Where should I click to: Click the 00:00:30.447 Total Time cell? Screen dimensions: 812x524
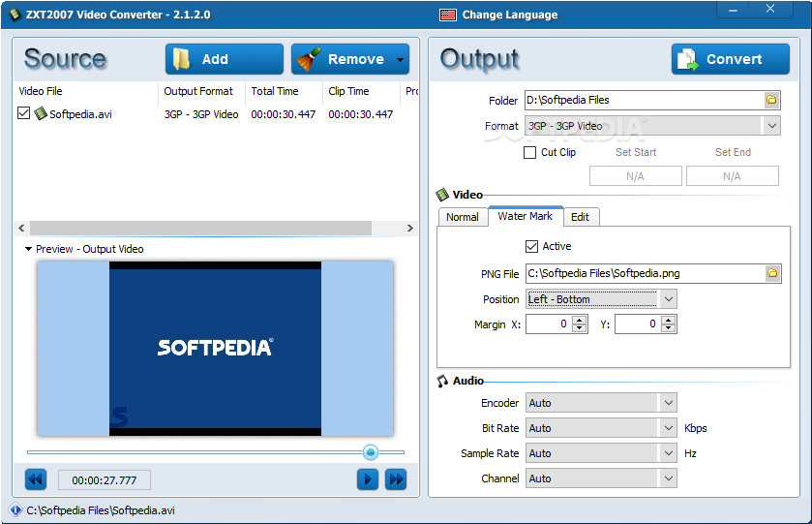pyautogui.click(x=284, y=114)
